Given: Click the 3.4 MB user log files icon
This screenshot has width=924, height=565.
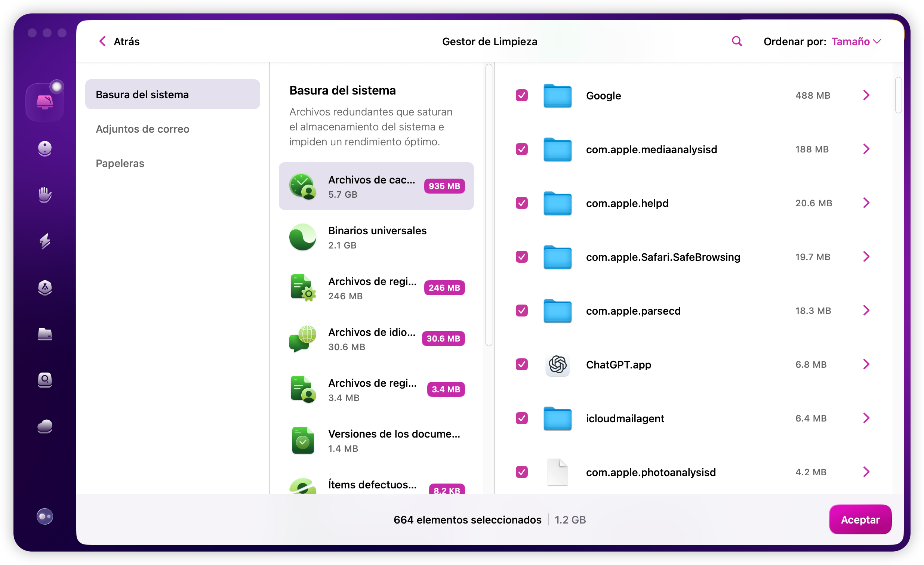Looking at the screenshot, I should click(x=303, y=389).
